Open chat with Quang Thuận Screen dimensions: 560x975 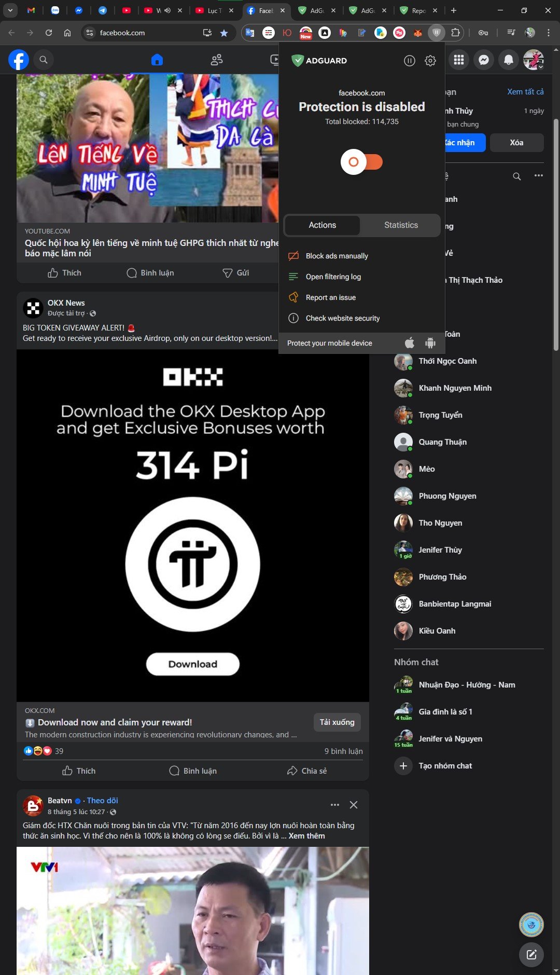coord(469,442)
